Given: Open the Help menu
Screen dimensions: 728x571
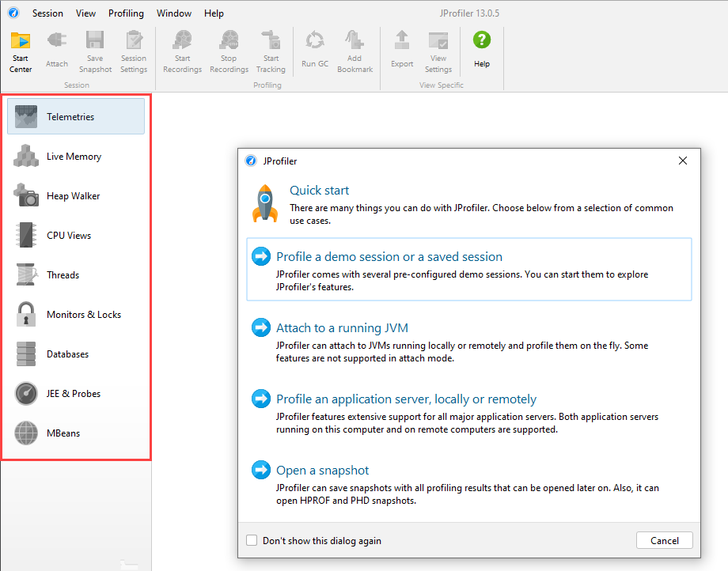Looking at the screenshot, I should 214,13.
